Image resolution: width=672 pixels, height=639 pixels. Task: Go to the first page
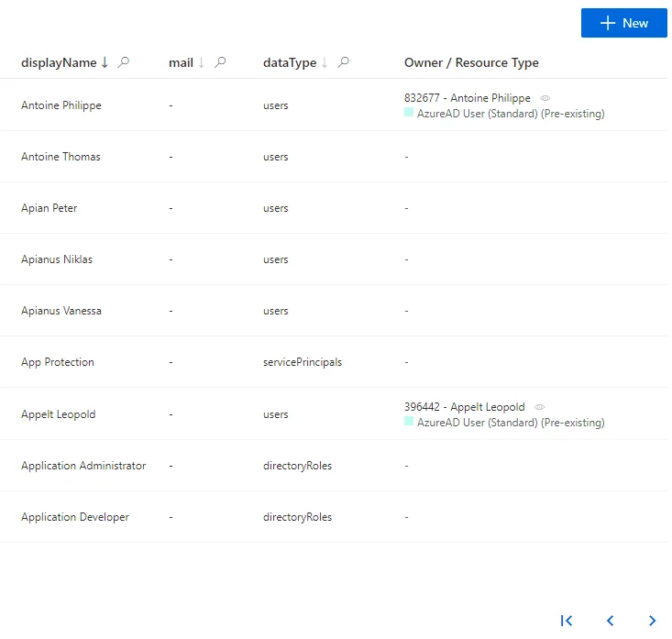[567, 621]
